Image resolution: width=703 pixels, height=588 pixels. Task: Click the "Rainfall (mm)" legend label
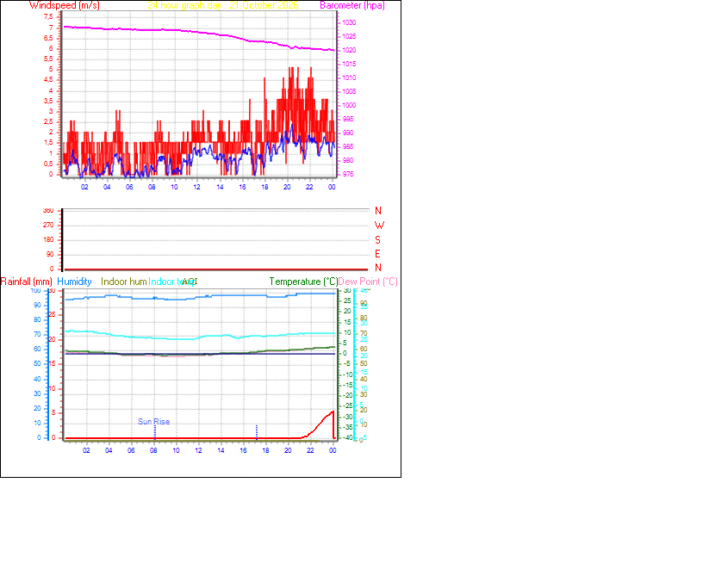tap(27, 282)
